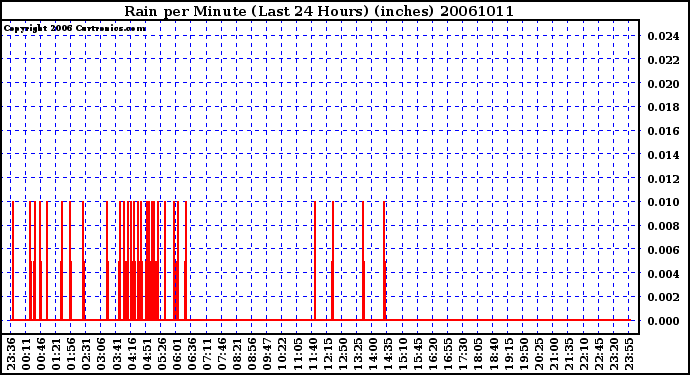
Task: Click the 21:35 time label
Action: 568,354
